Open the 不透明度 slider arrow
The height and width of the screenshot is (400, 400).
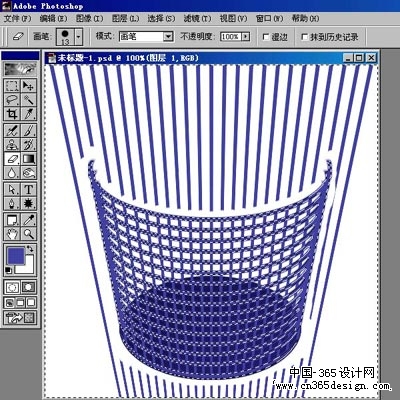(246, 36)
